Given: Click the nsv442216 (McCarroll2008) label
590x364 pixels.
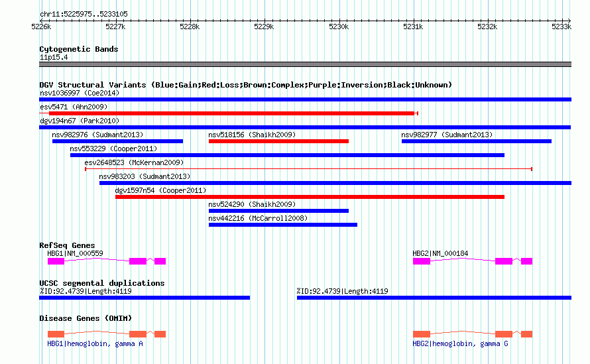Looking at the screenshot, I should tap(258, 218).
